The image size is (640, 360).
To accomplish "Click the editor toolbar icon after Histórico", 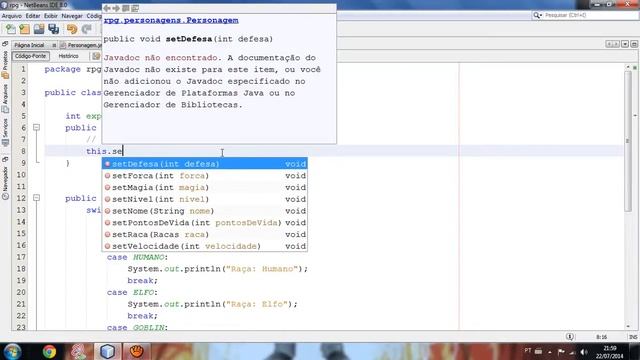I will (x=96, y=56).
